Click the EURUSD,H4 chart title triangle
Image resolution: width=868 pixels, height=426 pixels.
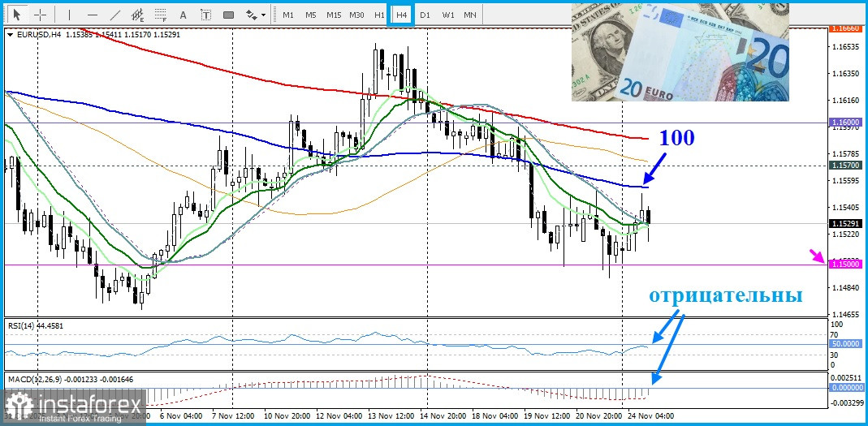[x=11, y=34]
